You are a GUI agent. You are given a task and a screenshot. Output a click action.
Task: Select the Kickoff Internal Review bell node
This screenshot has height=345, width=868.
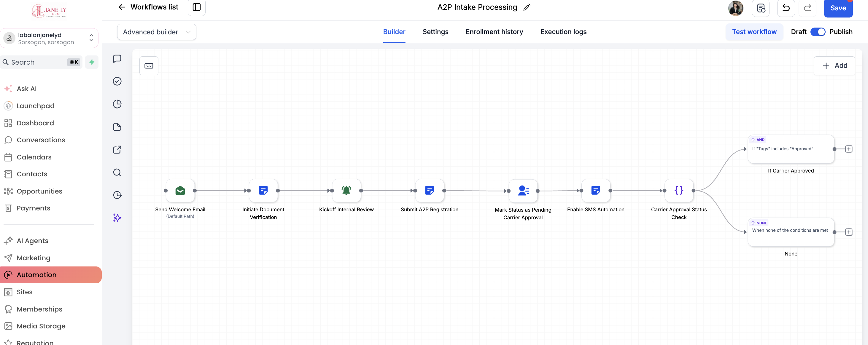click(x=346, y=191)
